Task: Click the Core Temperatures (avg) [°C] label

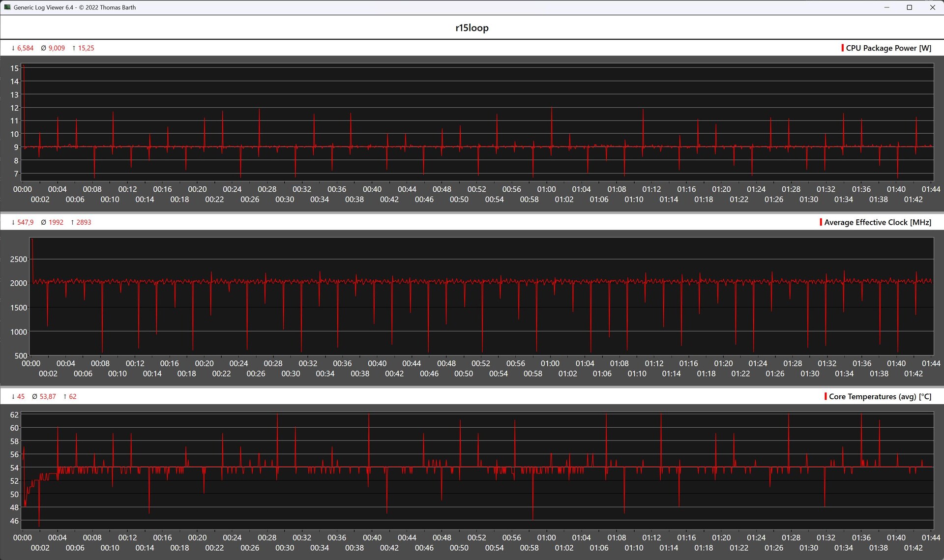Action: click(880, 396)
